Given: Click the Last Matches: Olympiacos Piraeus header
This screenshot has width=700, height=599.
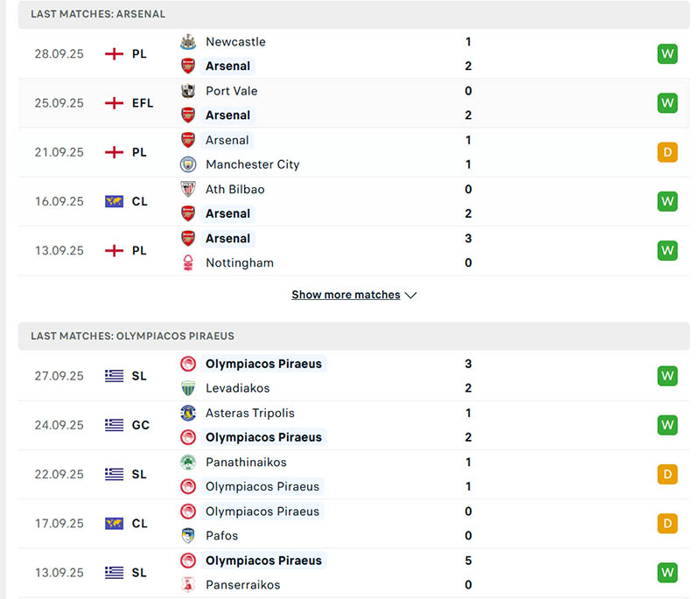Looking at the screenshot, I should coord(132,336).
